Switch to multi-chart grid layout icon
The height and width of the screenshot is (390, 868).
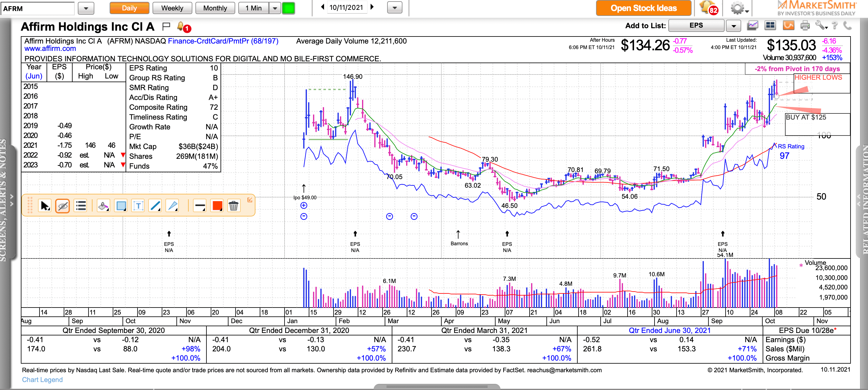click(x=770, y=25)
